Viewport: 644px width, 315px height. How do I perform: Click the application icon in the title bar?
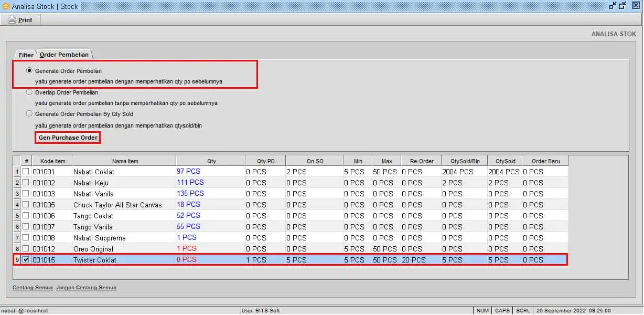[6, 6]
